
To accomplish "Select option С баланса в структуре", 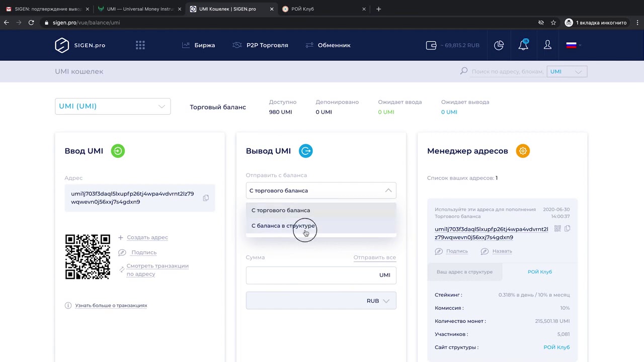I will [x=321, y=226].
